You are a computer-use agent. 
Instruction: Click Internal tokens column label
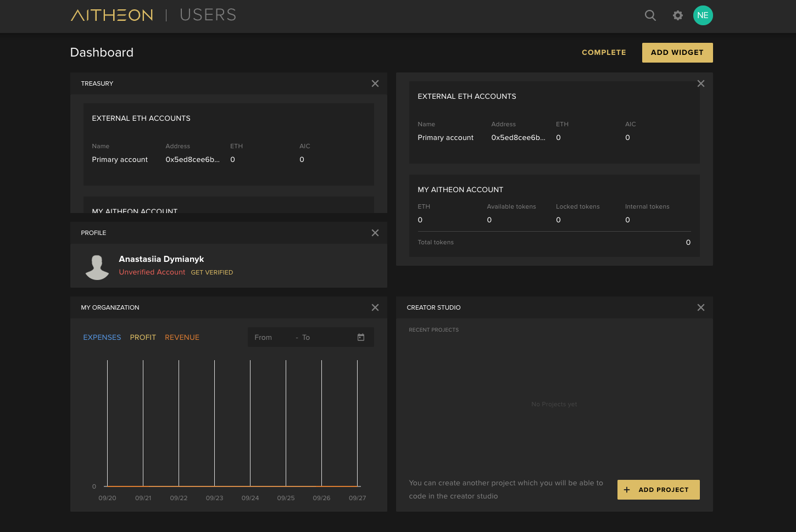(647, 206)
